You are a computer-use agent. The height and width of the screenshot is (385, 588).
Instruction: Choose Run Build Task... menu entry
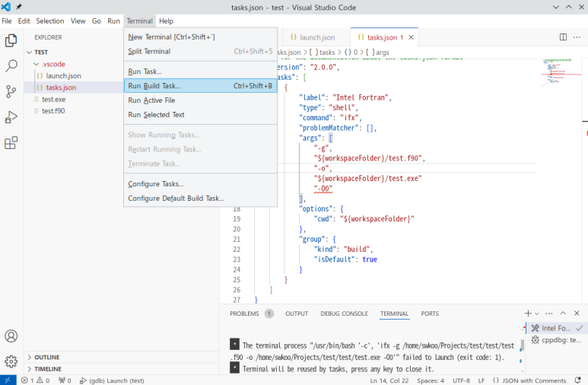[x=200, y=86]
